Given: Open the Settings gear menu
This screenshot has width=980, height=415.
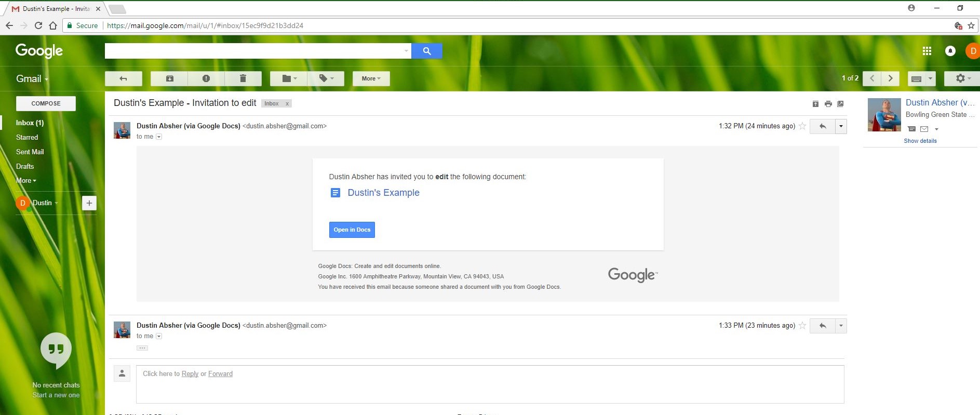Looking at the screenshot, I should click(963, 78).
